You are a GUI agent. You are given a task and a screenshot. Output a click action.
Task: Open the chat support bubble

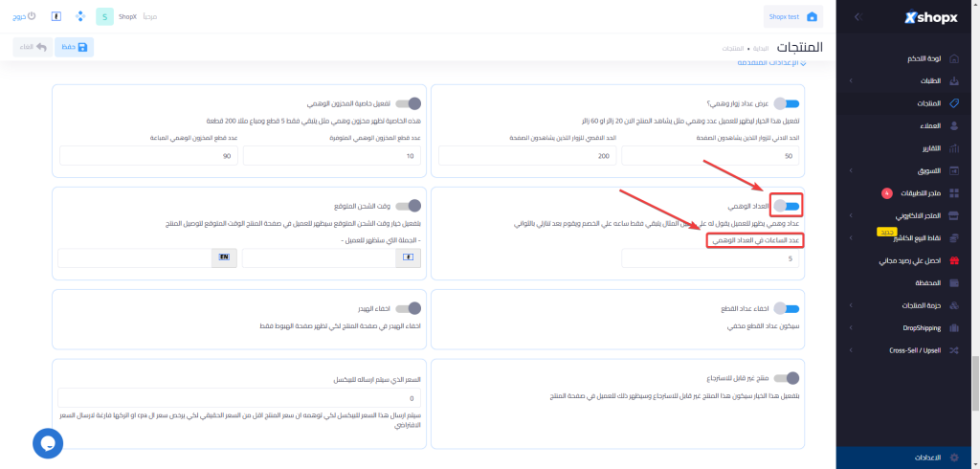pyautogui.click(x=48, y=441)
